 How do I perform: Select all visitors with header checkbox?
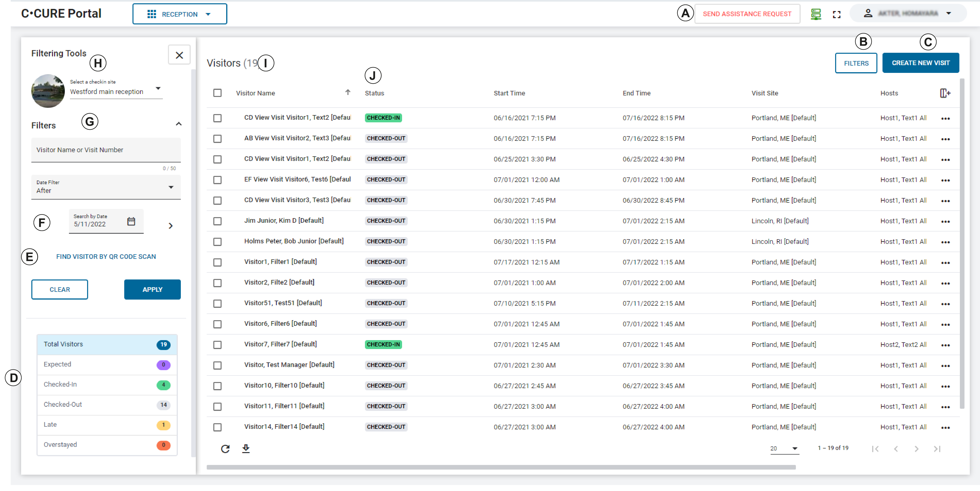[217, 93]
